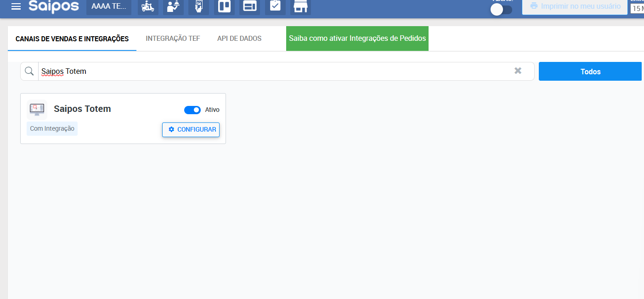The height and width of the screenshot is (299, 644).
Task: Open the panel layout icon
Action: pyautogui.click(x=249, y=7)
